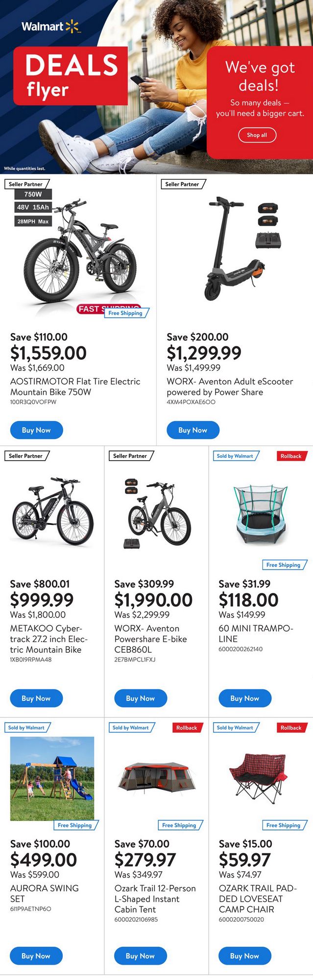Buy Now for AOSTIRMOTOR Mountain Bike
The width and height of the screenshot is (313, 980).
(x=37, y=430)
